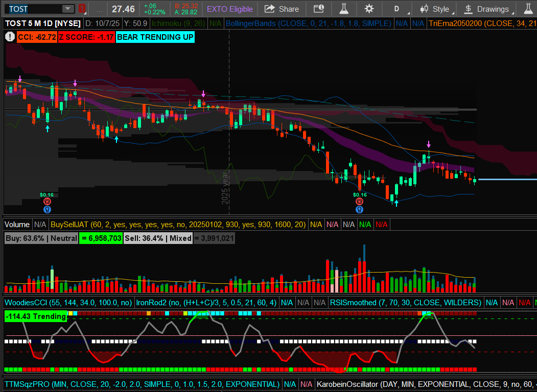Click the red alert icon beside symbol
The image size is (537, 392).
(83, 9)
